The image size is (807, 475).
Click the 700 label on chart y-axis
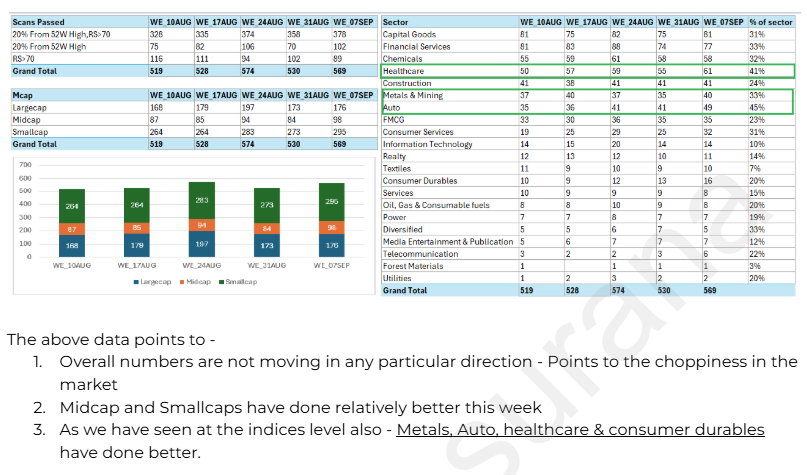[x=25, y=165]
